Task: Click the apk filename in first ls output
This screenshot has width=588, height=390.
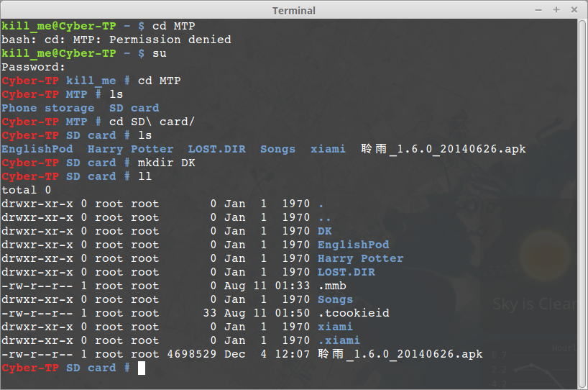Action: pyautogui.click(x=444, y=149)
